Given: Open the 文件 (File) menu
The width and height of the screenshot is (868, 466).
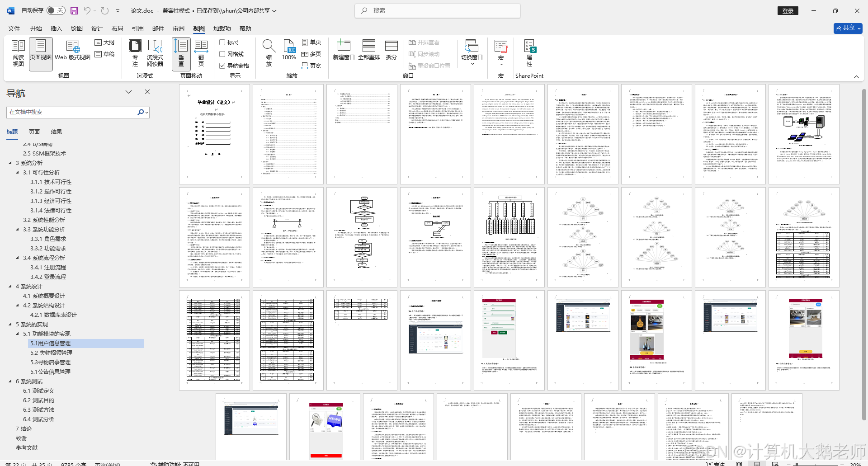Looking at the screenshot, I should (x=14, y=28).
